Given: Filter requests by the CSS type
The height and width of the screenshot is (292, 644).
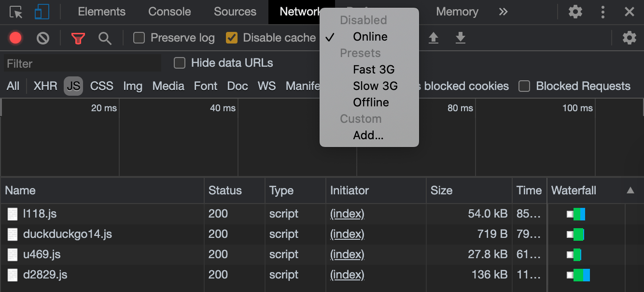Looking at the screenshot, I should pos(101,86).
